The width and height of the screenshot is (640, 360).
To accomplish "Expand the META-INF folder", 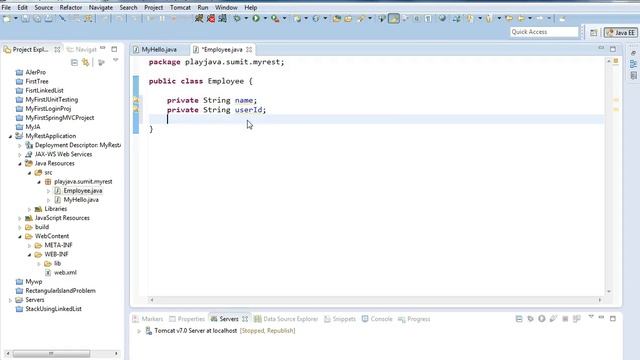I will click(x=29, y=245).
